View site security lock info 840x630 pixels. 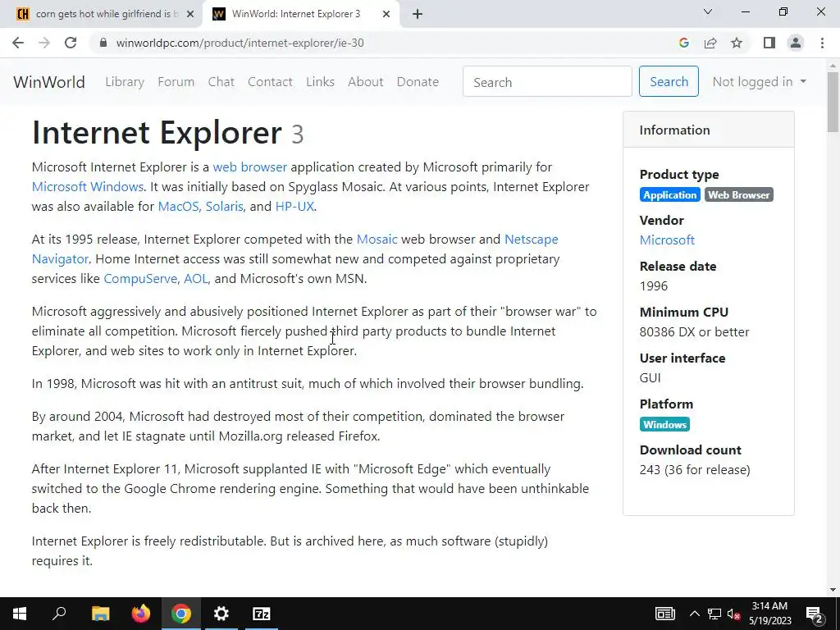[103, 43]
